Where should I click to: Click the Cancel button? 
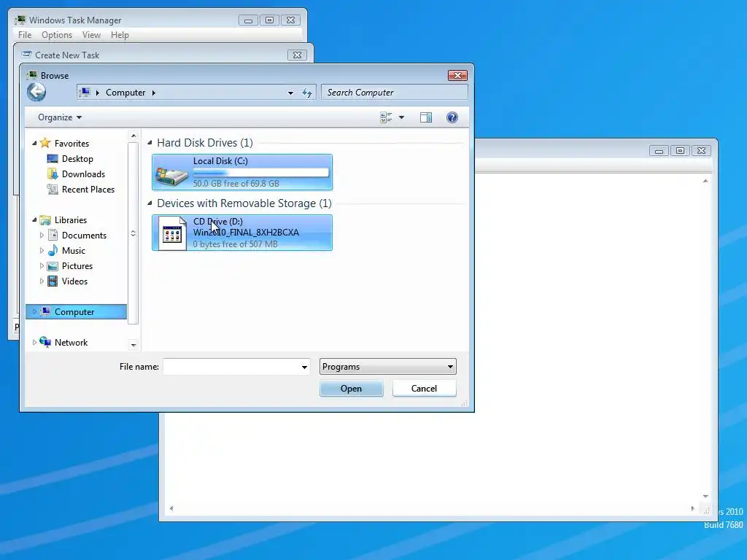click(x=424, y=388)
